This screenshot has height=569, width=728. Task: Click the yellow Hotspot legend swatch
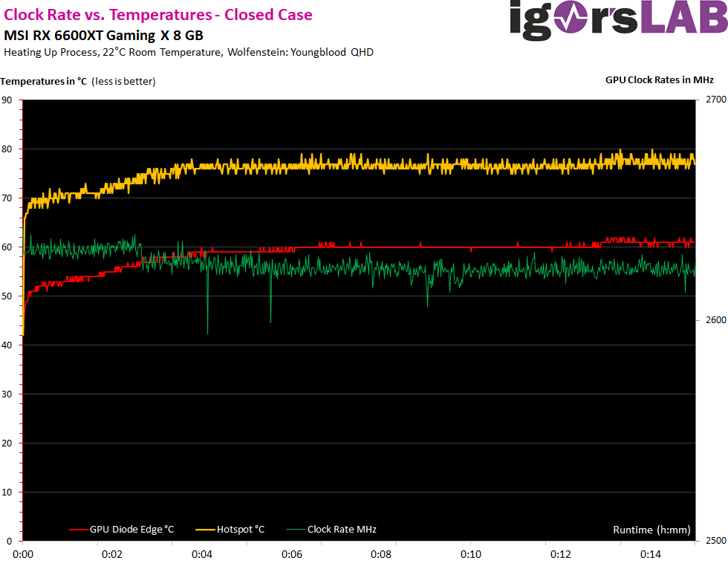(x=205, y=530)
